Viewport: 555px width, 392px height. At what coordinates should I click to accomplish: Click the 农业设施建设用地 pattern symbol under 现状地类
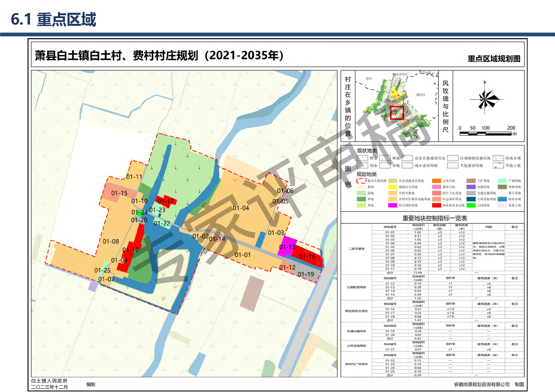[x=407, y=158]
